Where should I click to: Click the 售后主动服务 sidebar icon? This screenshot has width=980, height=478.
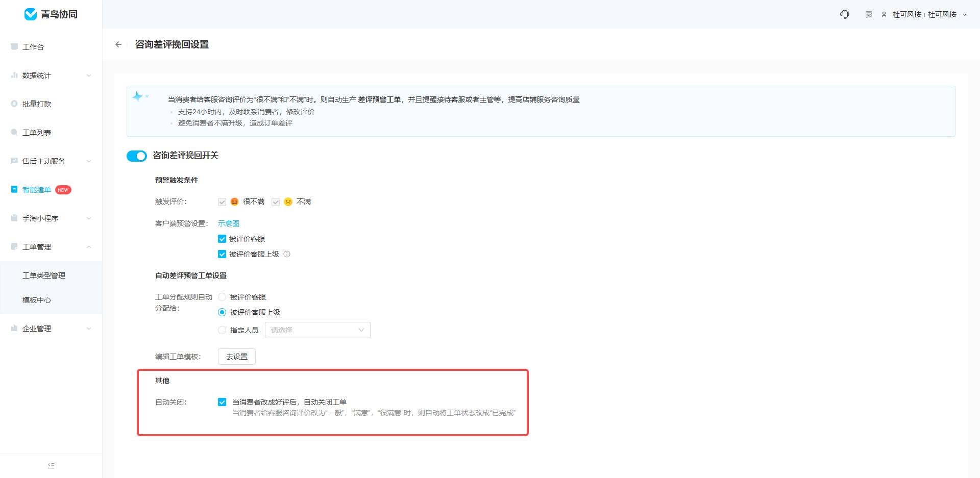(x=14, y=161)
